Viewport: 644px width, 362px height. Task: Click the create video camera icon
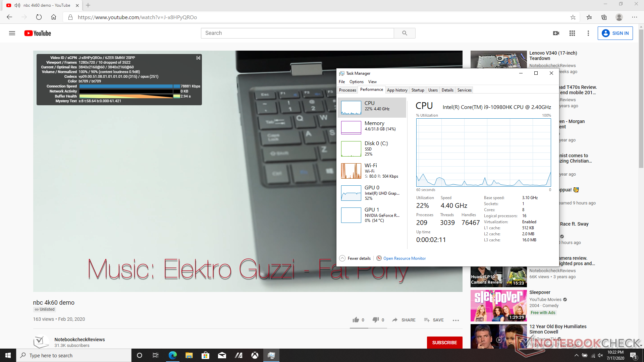pos(556,33)
